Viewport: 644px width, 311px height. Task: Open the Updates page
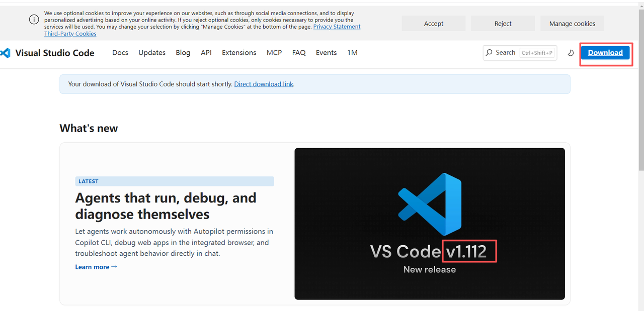point(152,53)
